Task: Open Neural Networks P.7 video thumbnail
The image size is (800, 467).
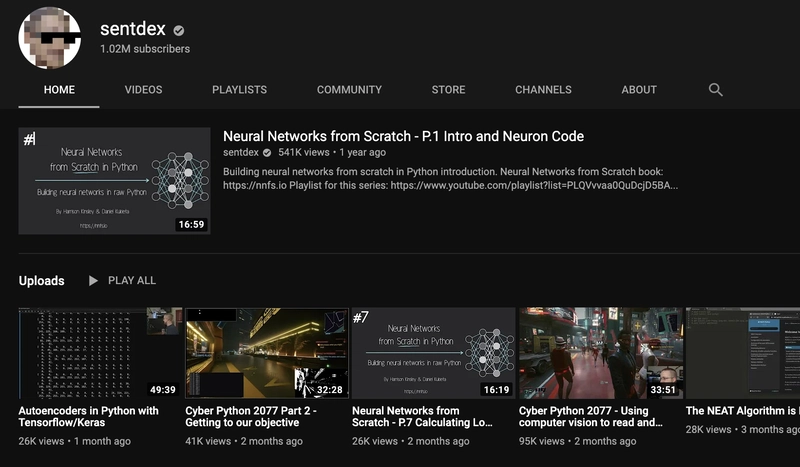Action: point(434,353)
